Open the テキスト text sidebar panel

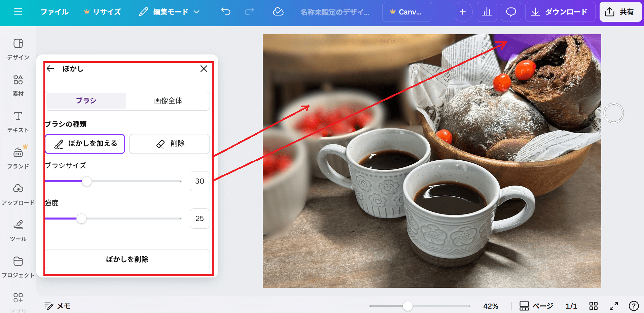coord(18,122)
